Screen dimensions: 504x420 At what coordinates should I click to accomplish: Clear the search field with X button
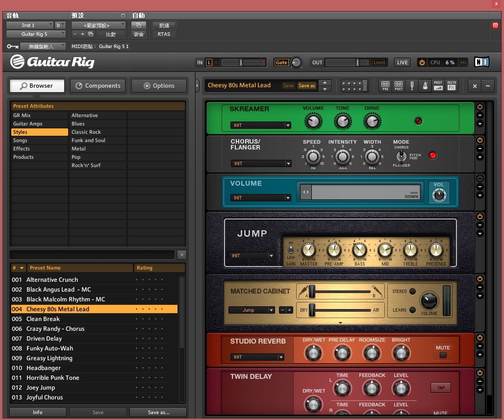click(181, 255)
